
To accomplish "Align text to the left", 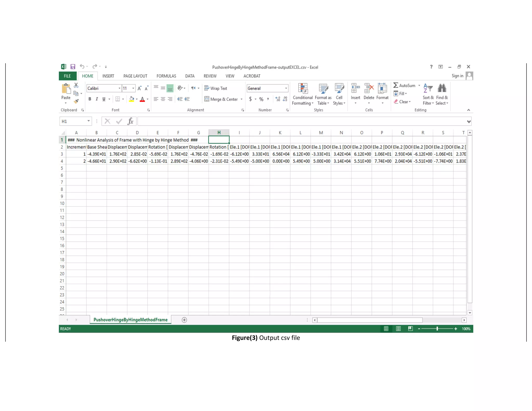I will pos(156,99).
